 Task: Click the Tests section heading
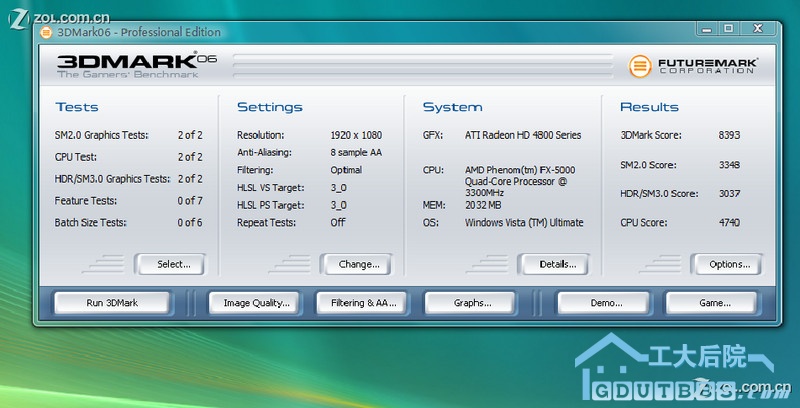coord(77,107)
